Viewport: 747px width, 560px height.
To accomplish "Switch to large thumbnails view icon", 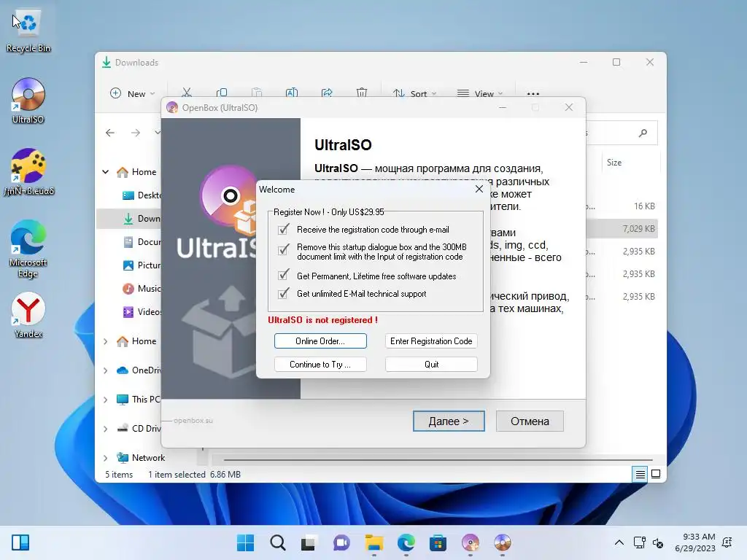I will pos(656,474).
